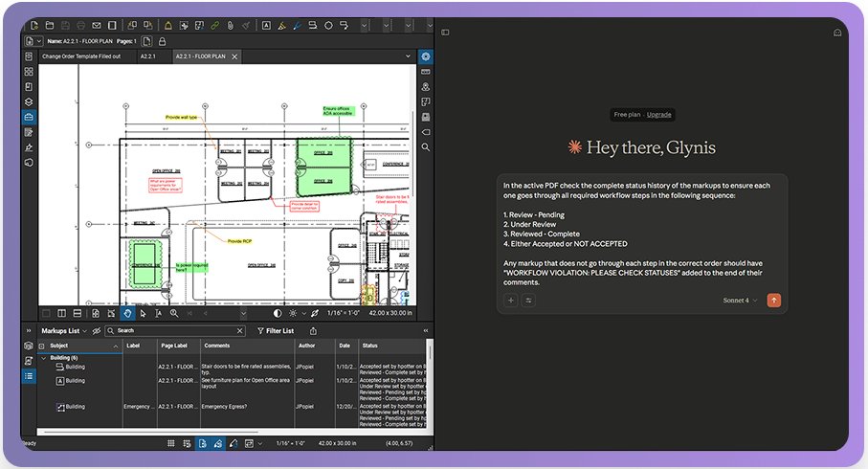Switch to Change Order Template Filled out tab

tap(80, 56)
